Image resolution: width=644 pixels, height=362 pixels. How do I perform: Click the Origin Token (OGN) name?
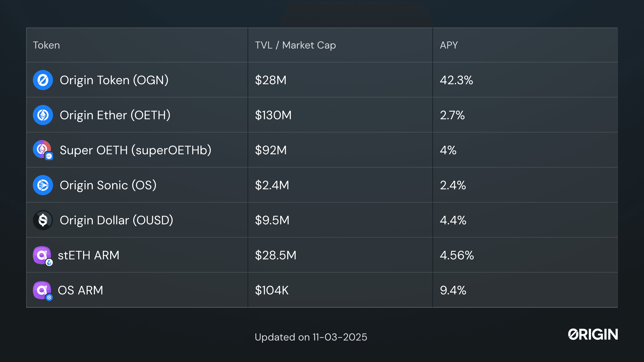click(114, 80)
